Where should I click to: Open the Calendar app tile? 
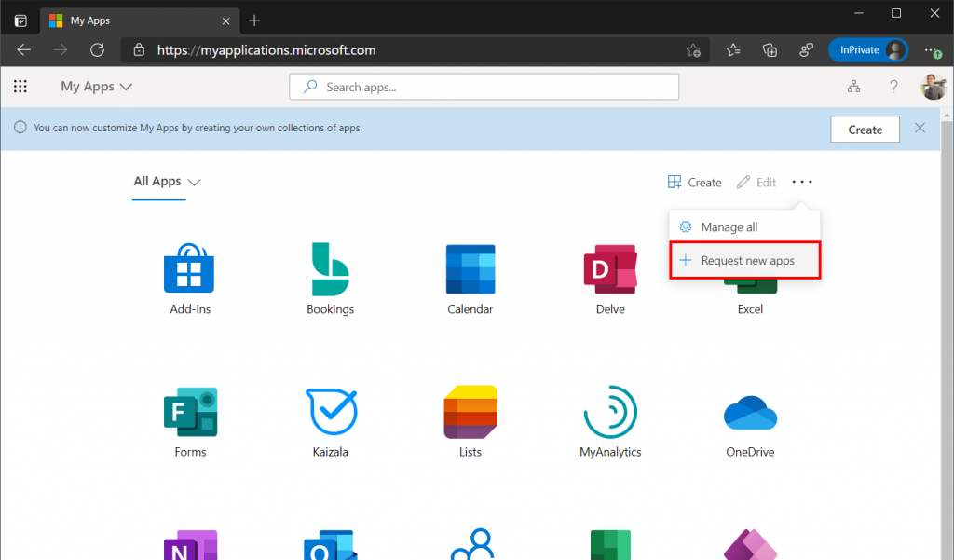tap(470, 279)
